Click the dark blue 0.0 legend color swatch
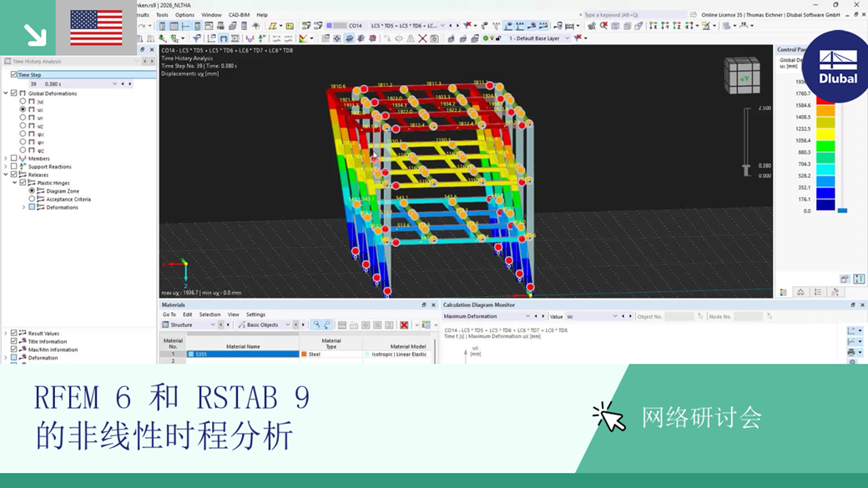This screenshot has width=868, height=488. (825, 204)
